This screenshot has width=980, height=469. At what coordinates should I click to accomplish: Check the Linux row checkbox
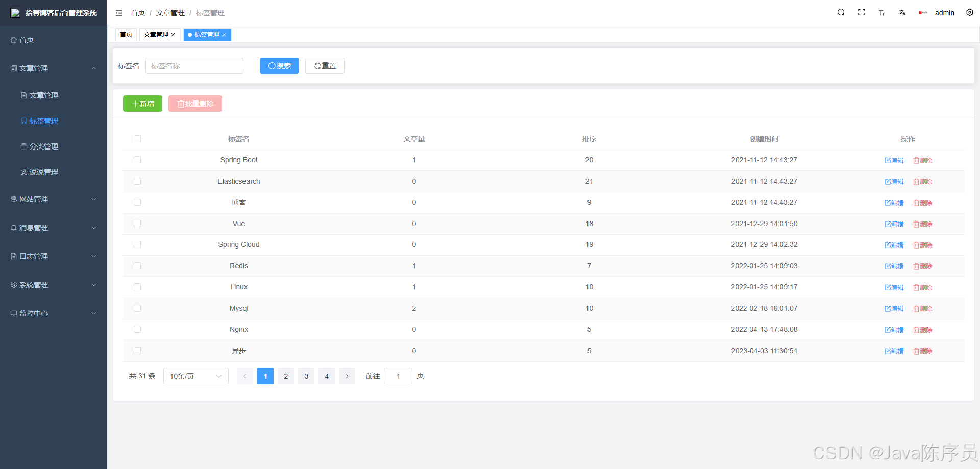pyautogui.click(x=137, y=287)
